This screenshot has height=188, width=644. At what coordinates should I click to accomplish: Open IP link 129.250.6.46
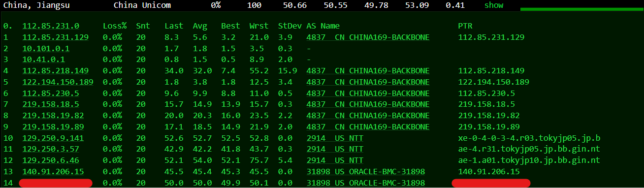tap(51, 161)
